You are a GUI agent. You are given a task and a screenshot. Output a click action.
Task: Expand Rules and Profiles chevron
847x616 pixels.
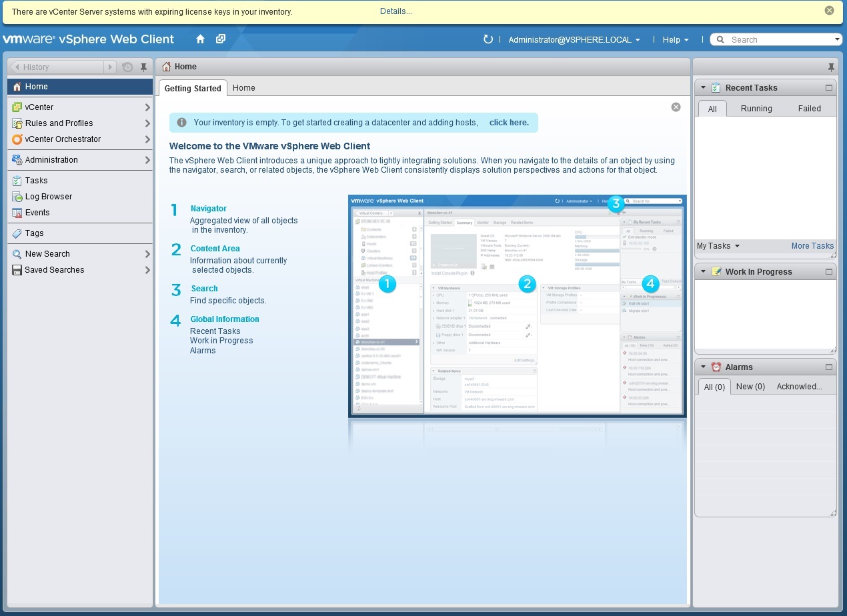click(147, 123)
